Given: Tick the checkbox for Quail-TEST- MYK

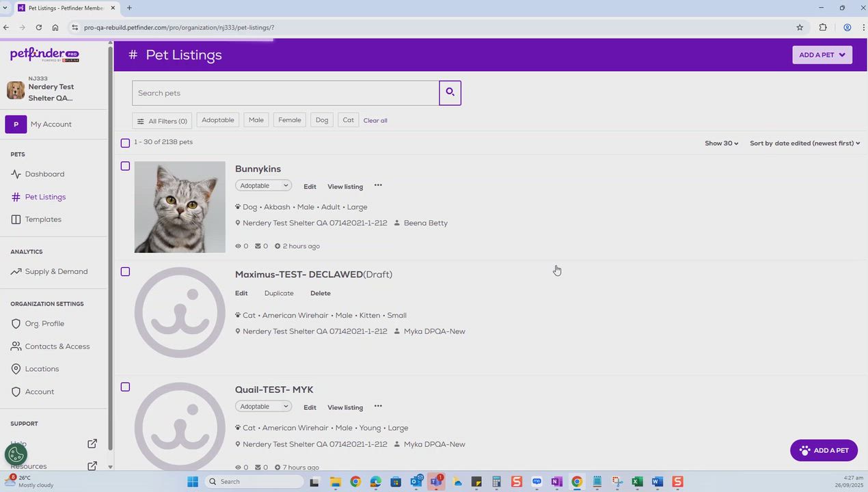Looking at the screenshot, I should pyautogui.click(x=126, y=387).
